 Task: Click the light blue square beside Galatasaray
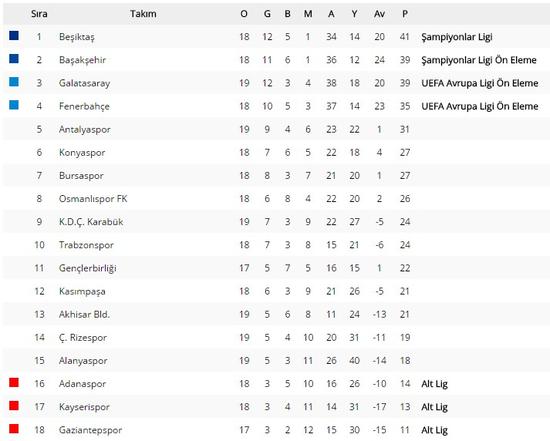coord(14,82)
